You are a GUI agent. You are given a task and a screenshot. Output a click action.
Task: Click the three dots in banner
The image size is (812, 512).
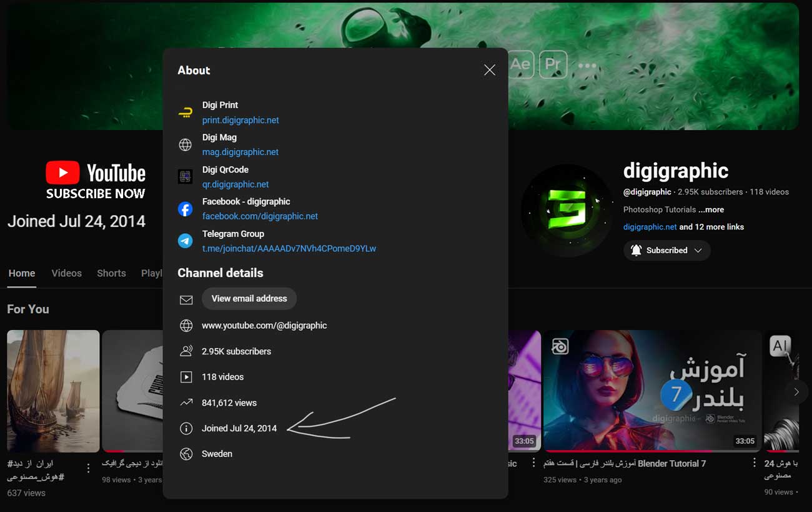[x=587, y=65]
